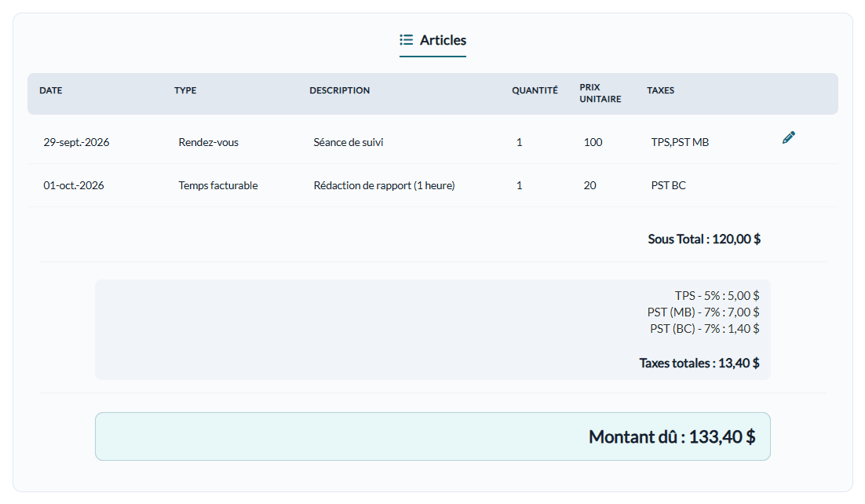
Task: Click the Rendez-vous type cell
Action: [x=209, y=142]
